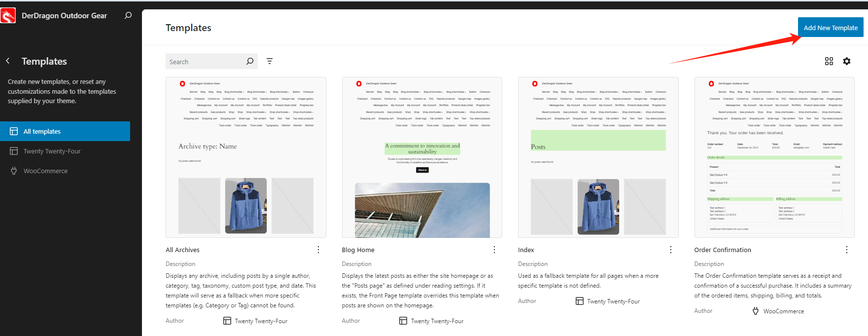Open the command palette search icon
Image resolution: width=868 pixels, height=336 pixels.
coord(128,15)
